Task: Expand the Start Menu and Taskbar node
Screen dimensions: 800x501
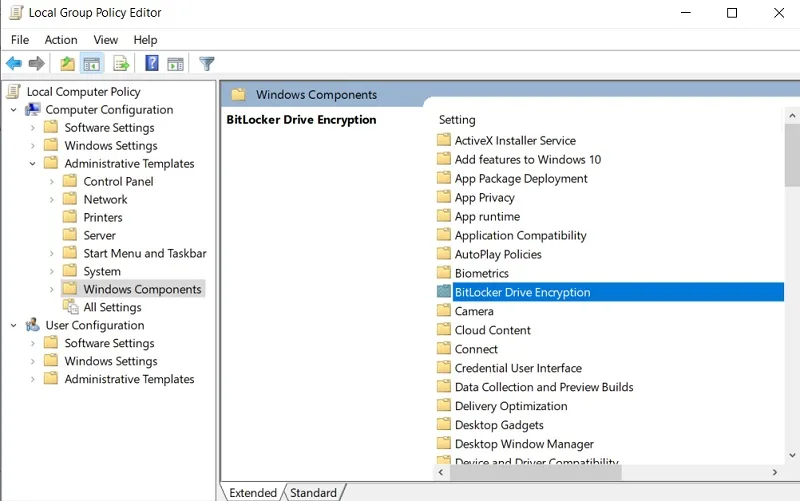Action: [x=52, y=254]
